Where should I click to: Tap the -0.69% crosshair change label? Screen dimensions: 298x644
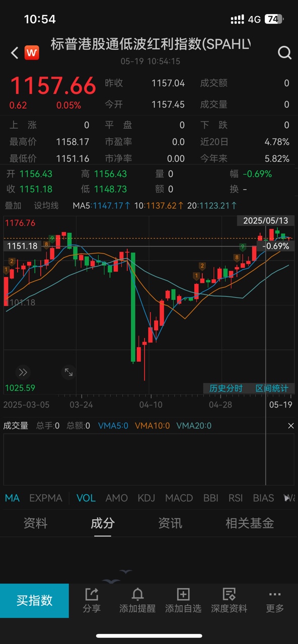[x=276, y=246]
